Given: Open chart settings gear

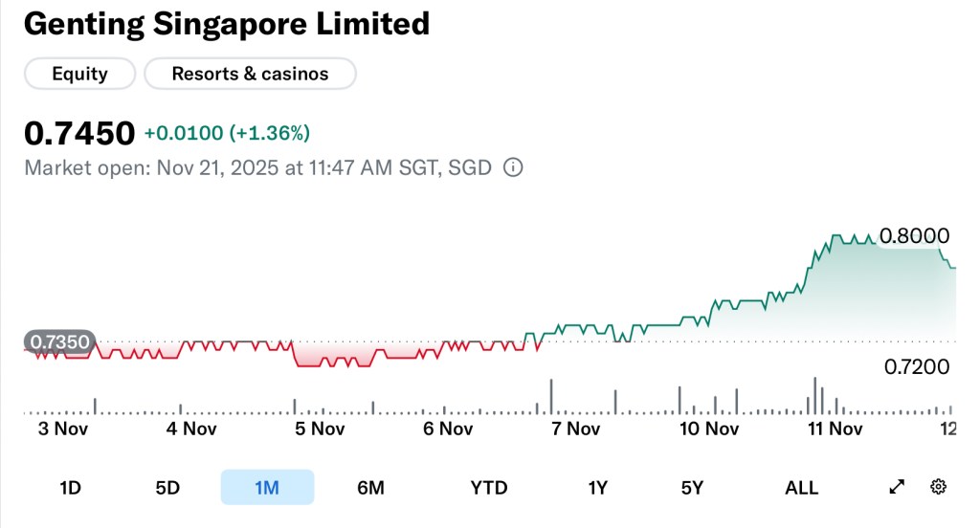Looking at the screenshot, I should pos(938,487).
